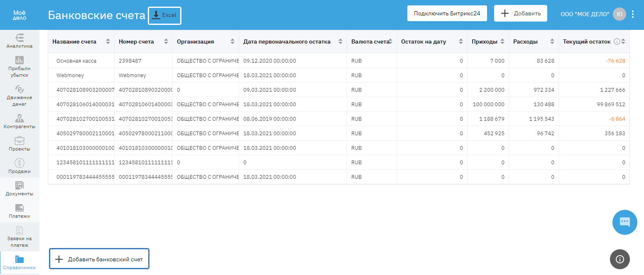This screenshot has width=644, height=275.
Task: Sort by Расходы column arrows
Action: (x=552, y=41)
